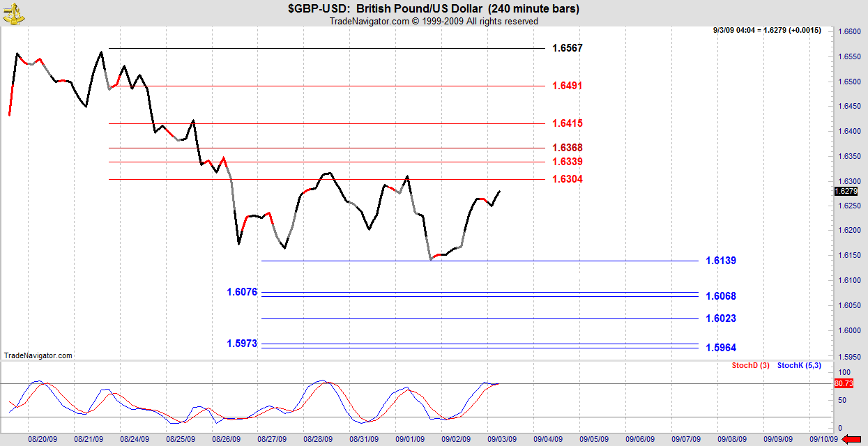Image resolution: width=868 pixels, height=446 pixels.
Task: Select the 1.6076 blue level label
Action: click(242, 292)
